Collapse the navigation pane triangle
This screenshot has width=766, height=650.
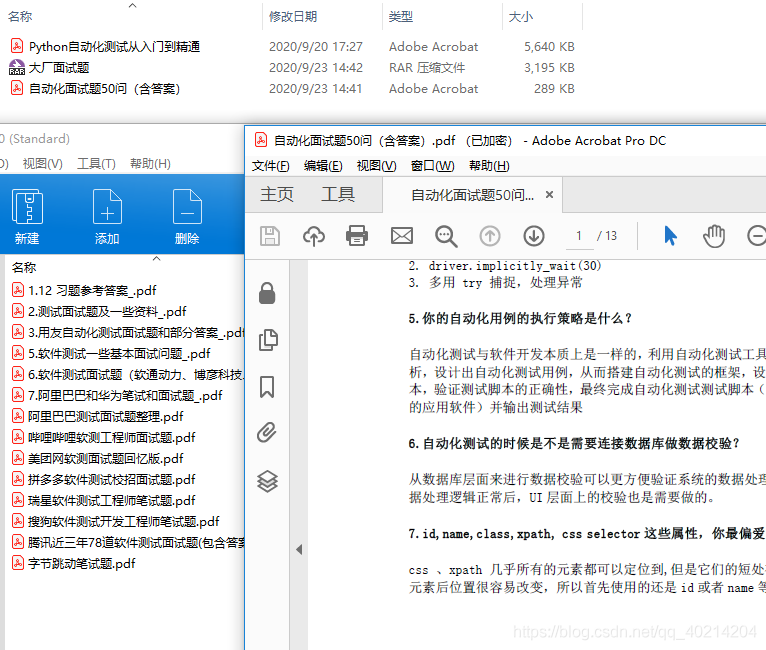[299, 549]
